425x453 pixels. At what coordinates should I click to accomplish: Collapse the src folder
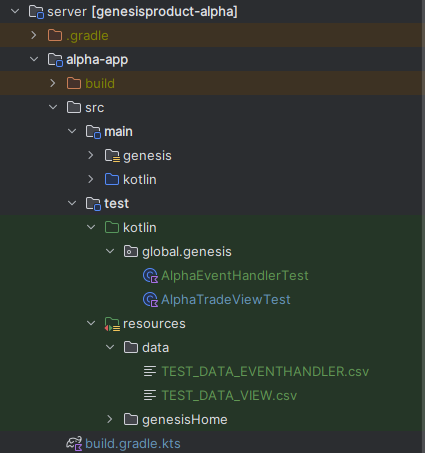pos(53,107)
